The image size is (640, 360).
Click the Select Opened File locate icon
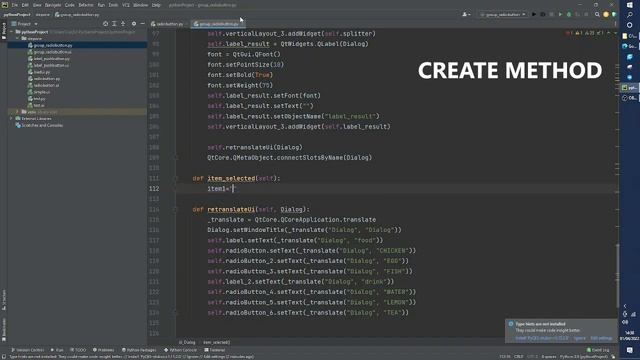[105, 24]
